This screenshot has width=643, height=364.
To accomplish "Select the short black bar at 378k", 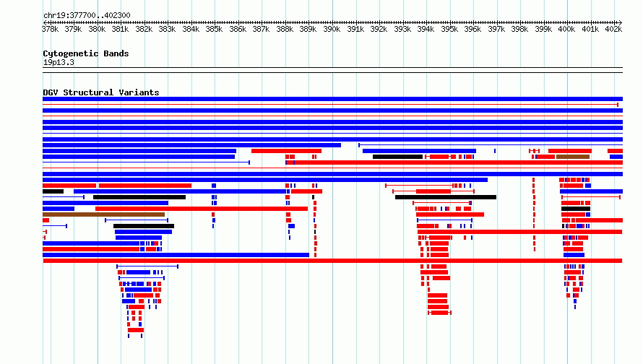I will 53,191.
